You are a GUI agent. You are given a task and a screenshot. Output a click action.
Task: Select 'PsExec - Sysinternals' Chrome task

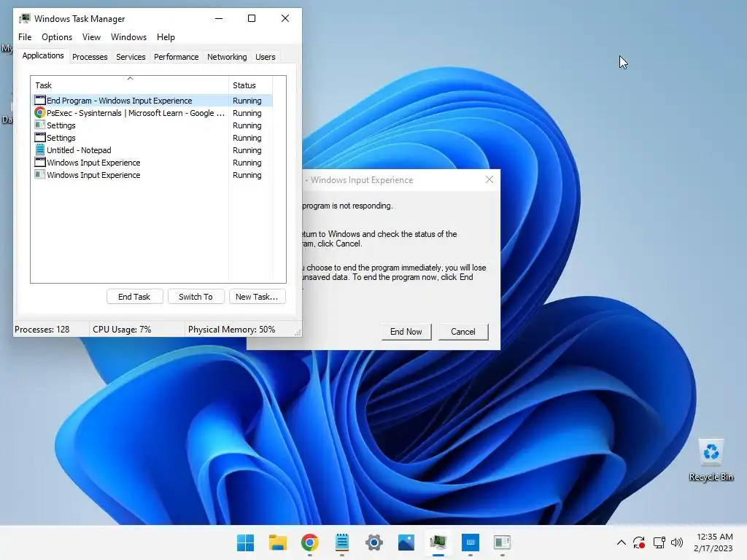(152, 113)
